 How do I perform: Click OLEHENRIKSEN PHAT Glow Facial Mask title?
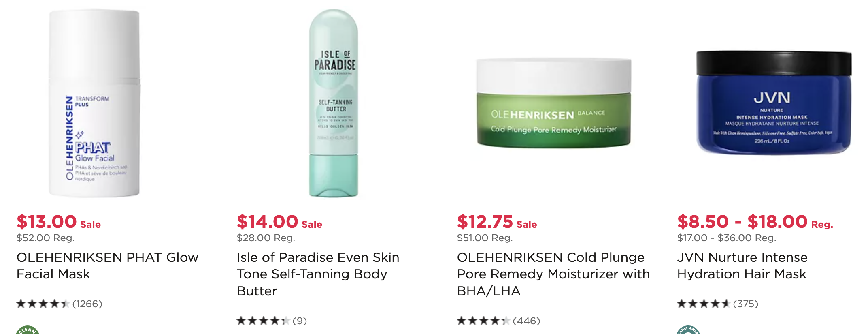coord(108,265)
